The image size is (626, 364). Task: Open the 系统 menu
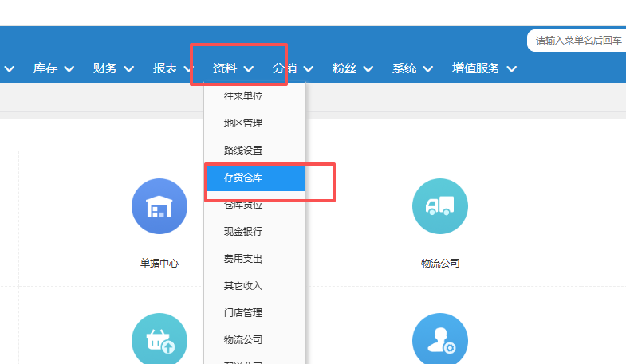coord(404,68)
